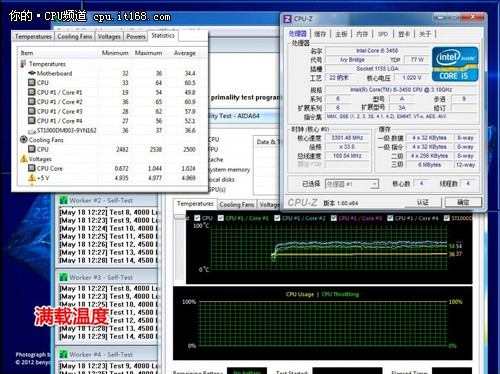Viewport: 500px width, 374px height.
Task: Click the Cooling Fans category fan icon
Action: tap(24, 140)
